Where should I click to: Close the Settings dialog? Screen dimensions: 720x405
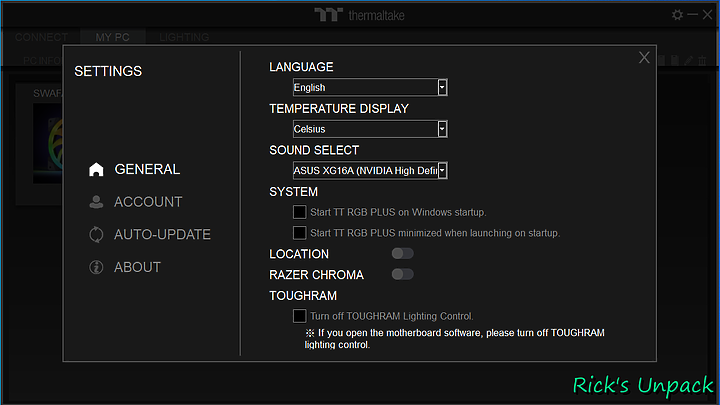point(644,57)
